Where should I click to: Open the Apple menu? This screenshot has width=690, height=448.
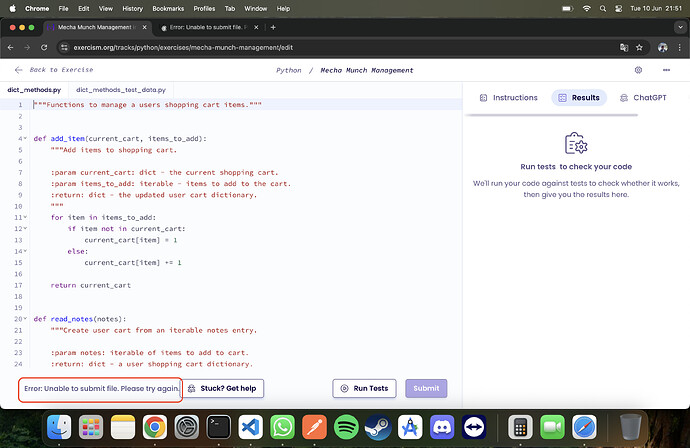[x=12, y=8]
